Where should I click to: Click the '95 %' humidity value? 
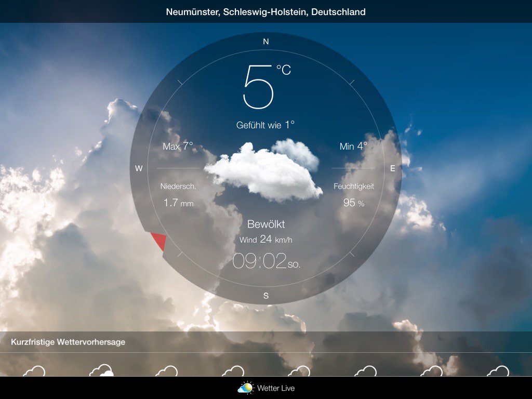pos(353,203)
